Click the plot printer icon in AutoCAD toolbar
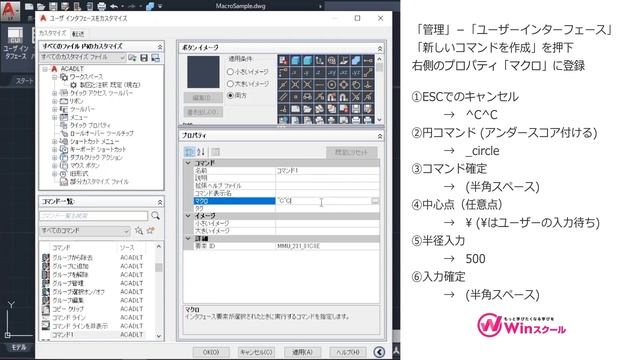The height and width of the screenshot is (360, 640). point(102,6)
